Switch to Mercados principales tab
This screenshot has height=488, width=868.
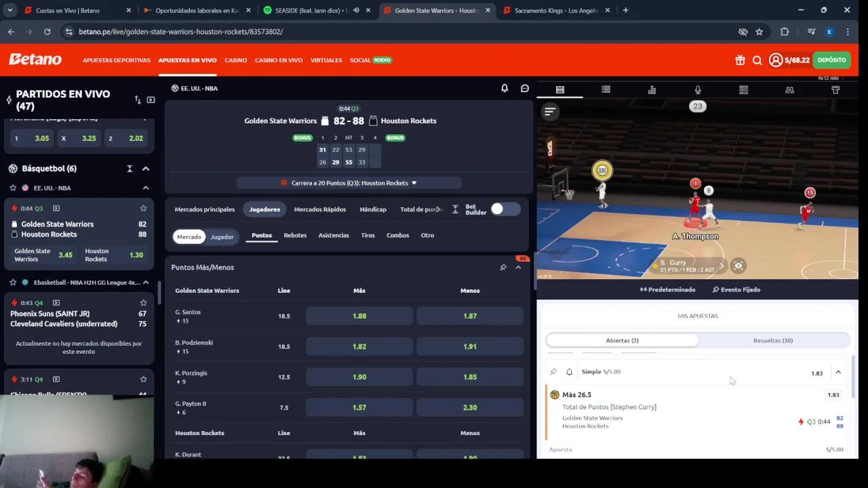tap(205, 209)
